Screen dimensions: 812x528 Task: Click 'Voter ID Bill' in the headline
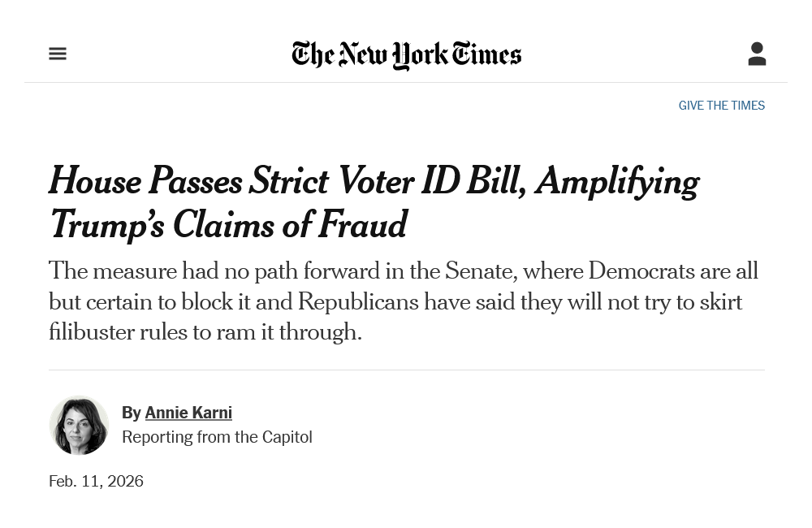pyautogui.click(x=429, y=181)
